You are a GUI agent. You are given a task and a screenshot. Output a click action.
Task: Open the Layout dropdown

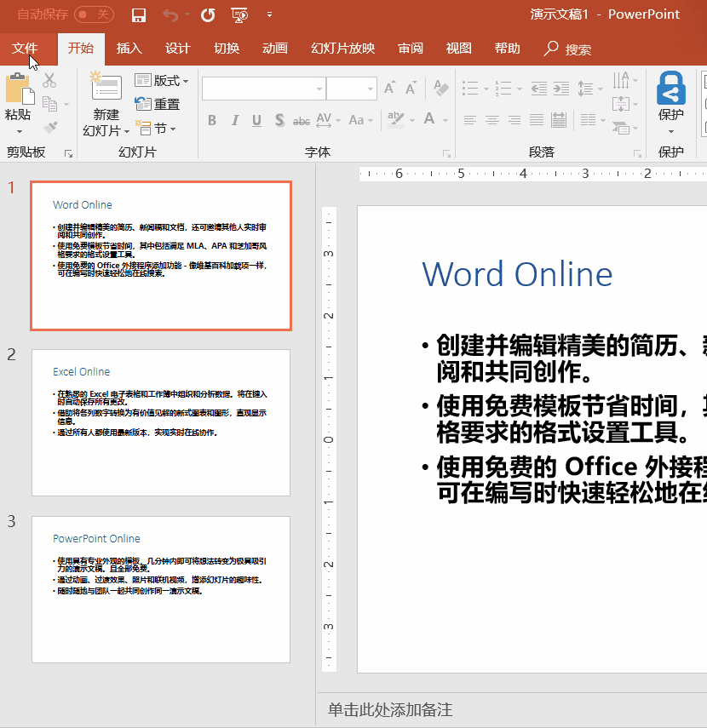coord(165,80)
